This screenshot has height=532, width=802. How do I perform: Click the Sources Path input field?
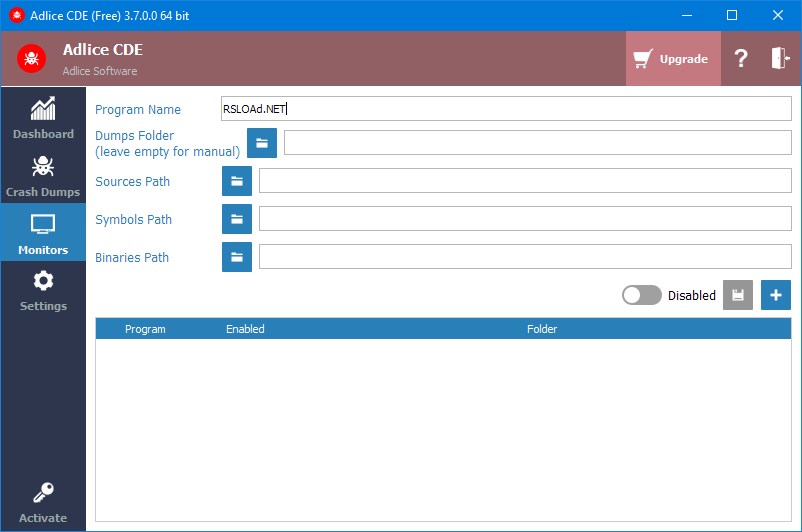[525, 181]
